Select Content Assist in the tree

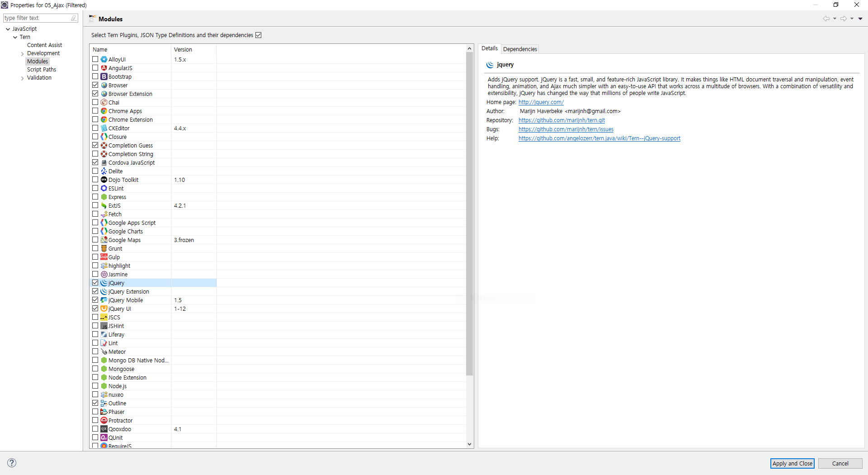click(44, 45)
